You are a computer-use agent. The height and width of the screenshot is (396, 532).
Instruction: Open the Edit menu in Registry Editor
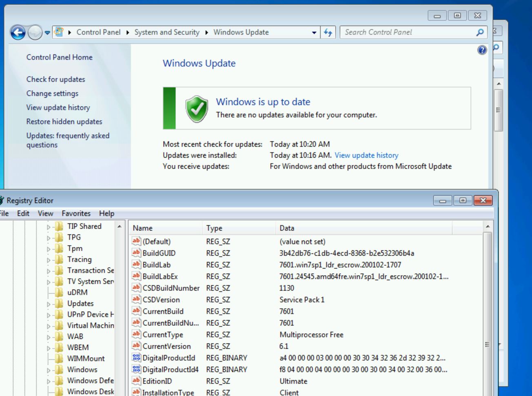(23, 213)
